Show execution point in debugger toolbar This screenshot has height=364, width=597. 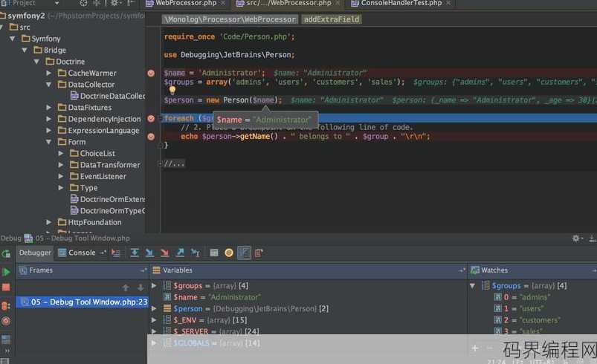pyautogui.click(x=116, y=253)
